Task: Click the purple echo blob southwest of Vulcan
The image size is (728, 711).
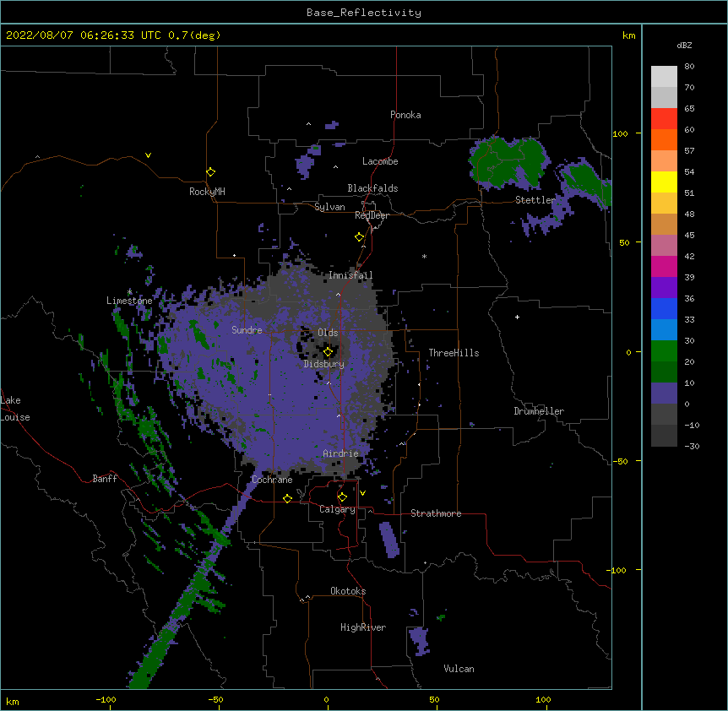Action: point(419,641)
